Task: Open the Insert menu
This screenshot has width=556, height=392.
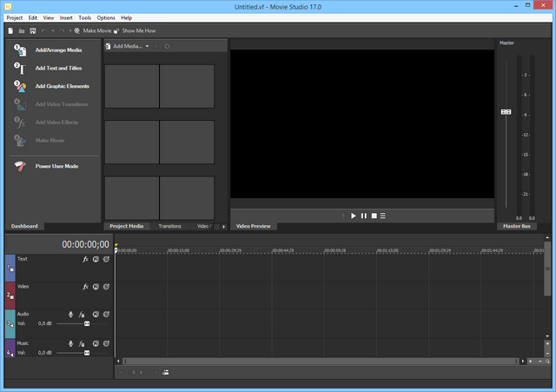Action: click(x=66, y=17)
